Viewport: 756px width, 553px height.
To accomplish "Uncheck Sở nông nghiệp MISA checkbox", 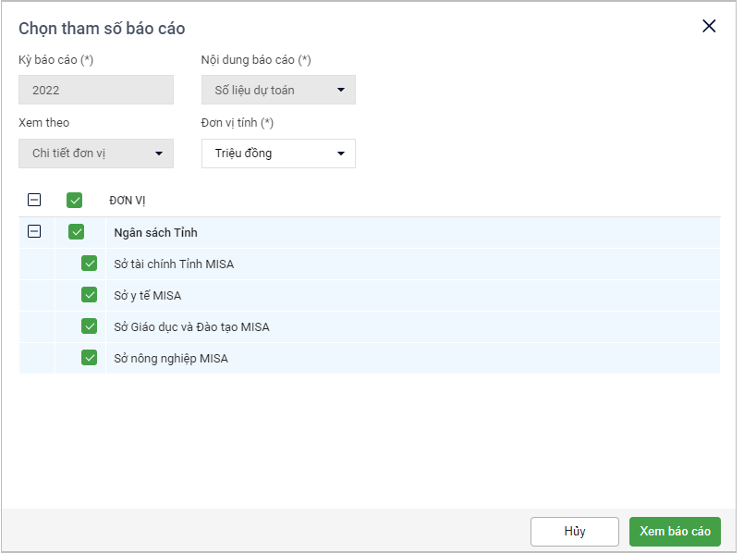I will coord(90,358).
